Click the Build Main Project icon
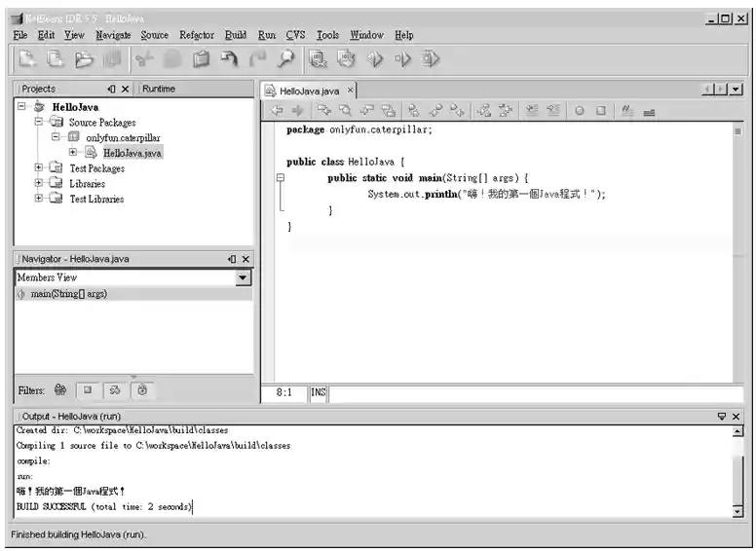Image resolution: width=756 pixels, height=551 pixels. tap(318, 59)
